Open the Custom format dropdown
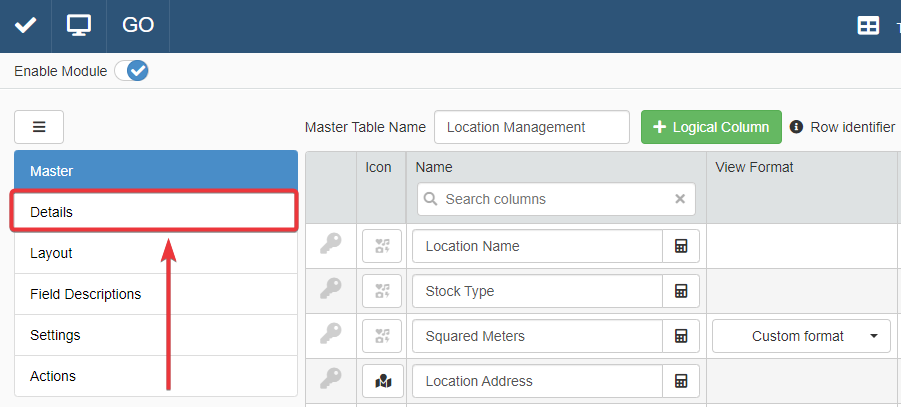 click(801, 336)
